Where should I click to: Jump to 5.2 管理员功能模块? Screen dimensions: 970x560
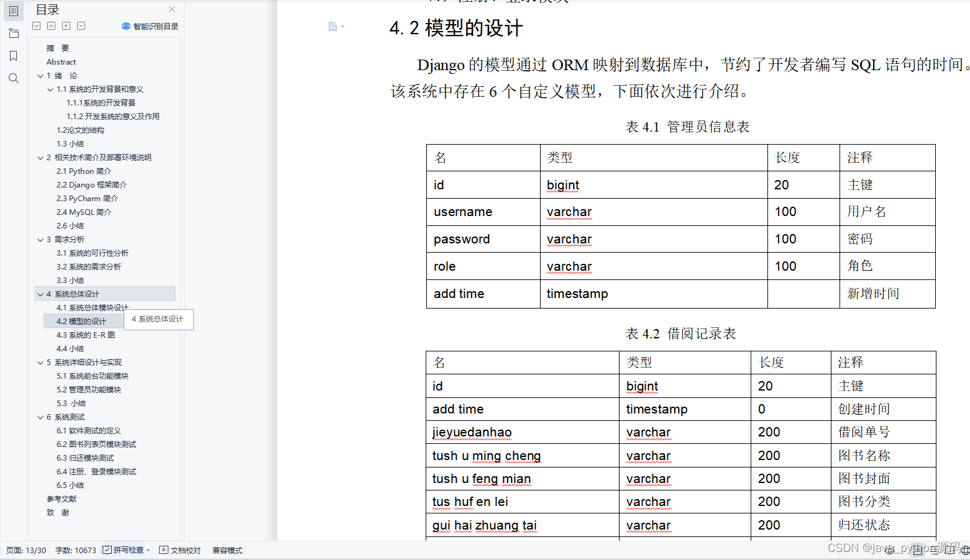point(89,390)
